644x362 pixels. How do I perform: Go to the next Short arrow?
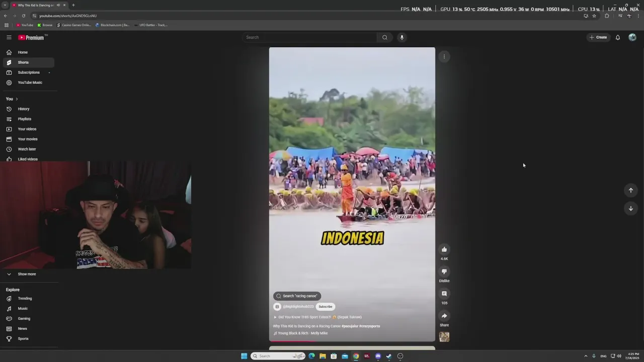[x=631, y=209]
